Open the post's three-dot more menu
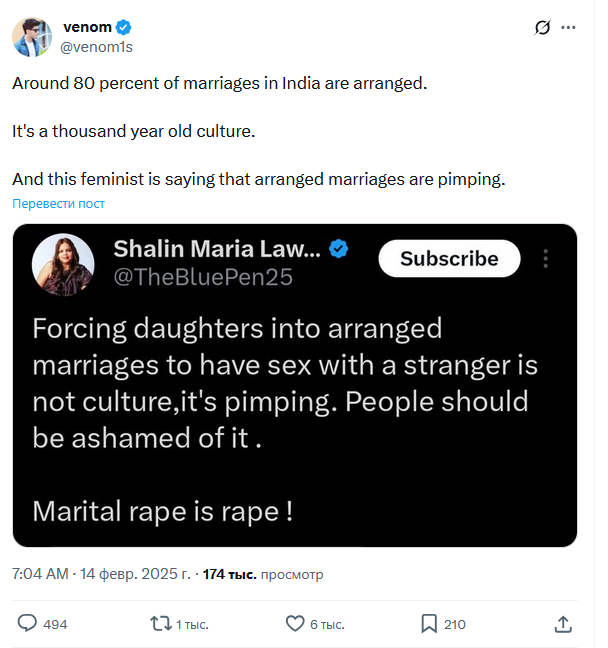 [x=569, y=28]
